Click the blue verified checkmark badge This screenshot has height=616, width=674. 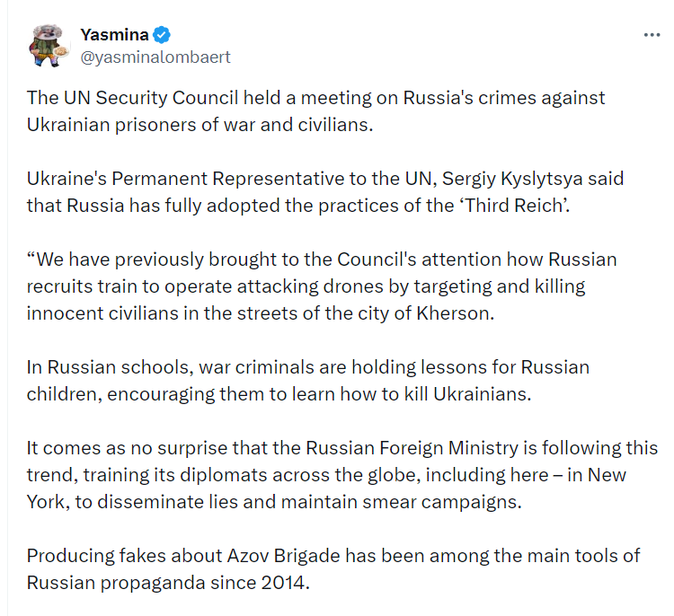162,35
